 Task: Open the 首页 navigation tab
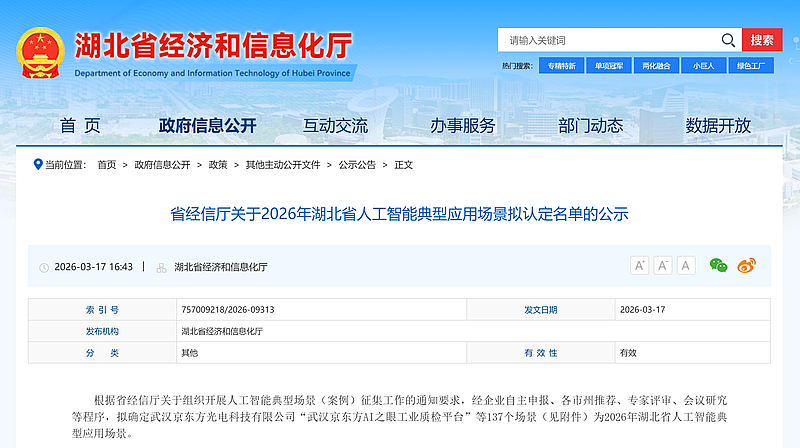80,126
